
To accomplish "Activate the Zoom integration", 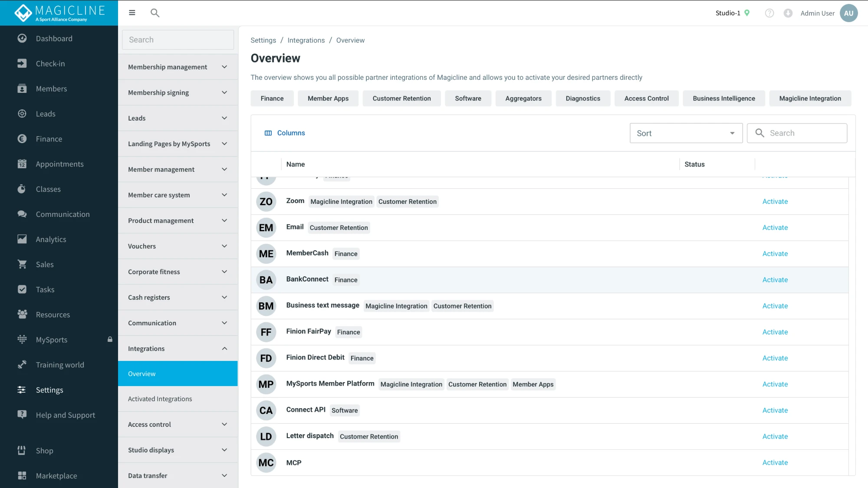I will click(775, 201).
